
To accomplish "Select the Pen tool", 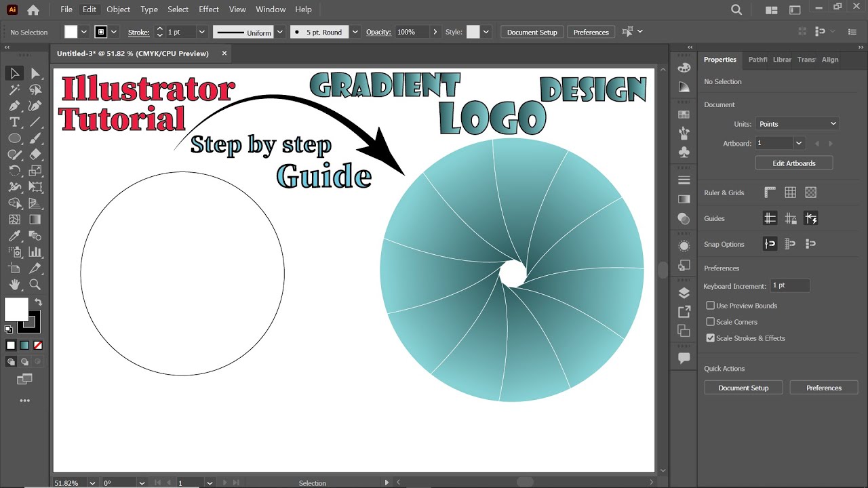I will point(14,106).
